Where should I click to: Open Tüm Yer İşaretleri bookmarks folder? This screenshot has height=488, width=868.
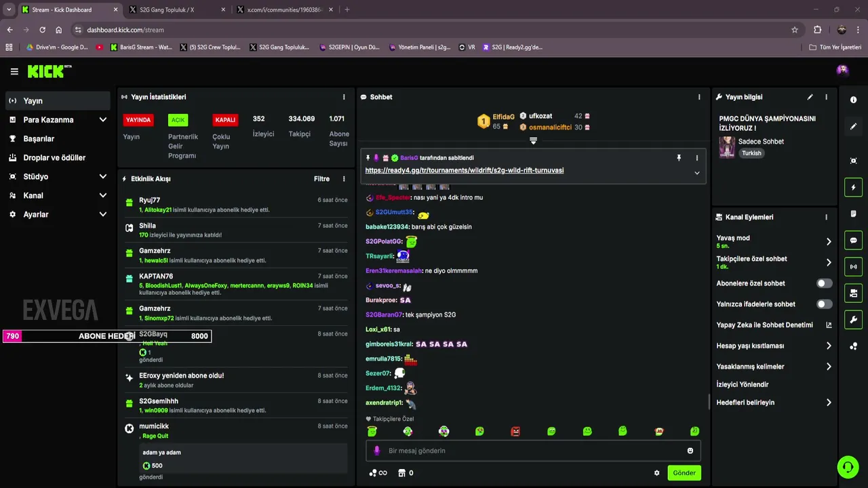[835, 47]
